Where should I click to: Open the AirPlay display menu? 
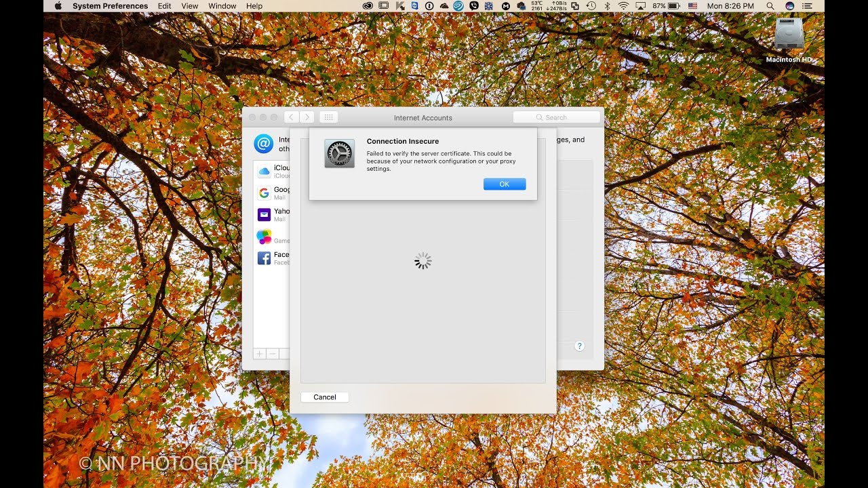pyautogui.click(x=641, y=5)
